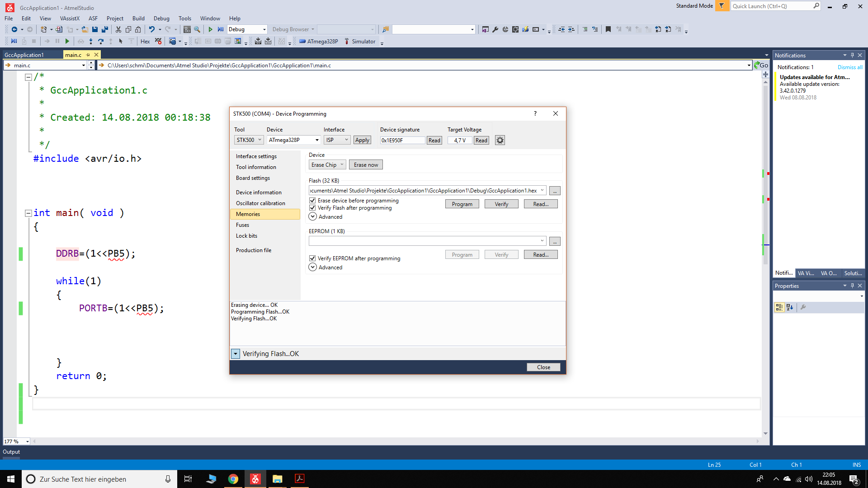The height and width of the screenshot is (488, 868).
Task: Open the VAssistX menu
Action: tap(70, 19)
